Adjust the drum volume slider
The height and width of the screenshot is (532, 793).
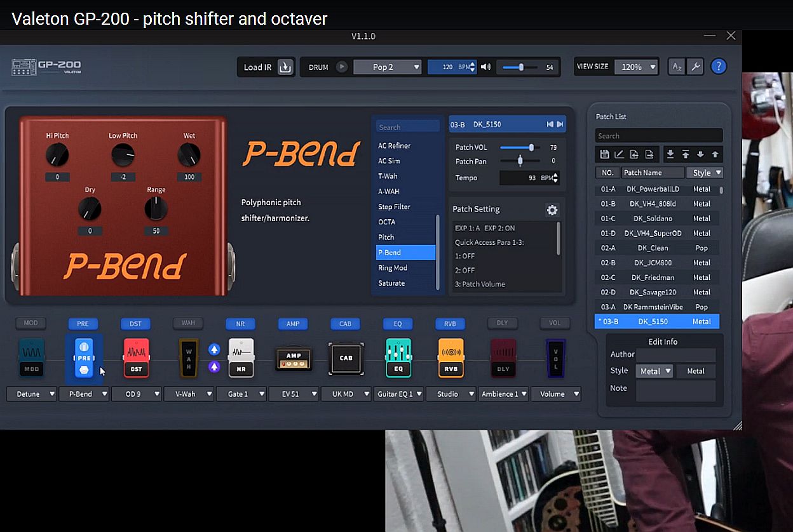click(518, 67)
